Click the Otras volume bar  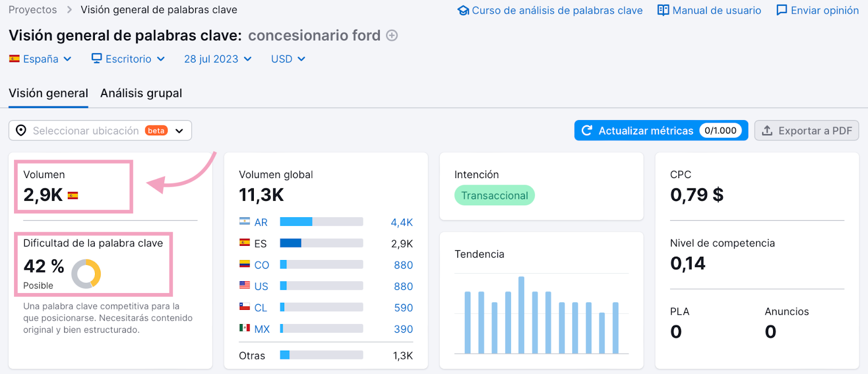click(x=321, y=354)
